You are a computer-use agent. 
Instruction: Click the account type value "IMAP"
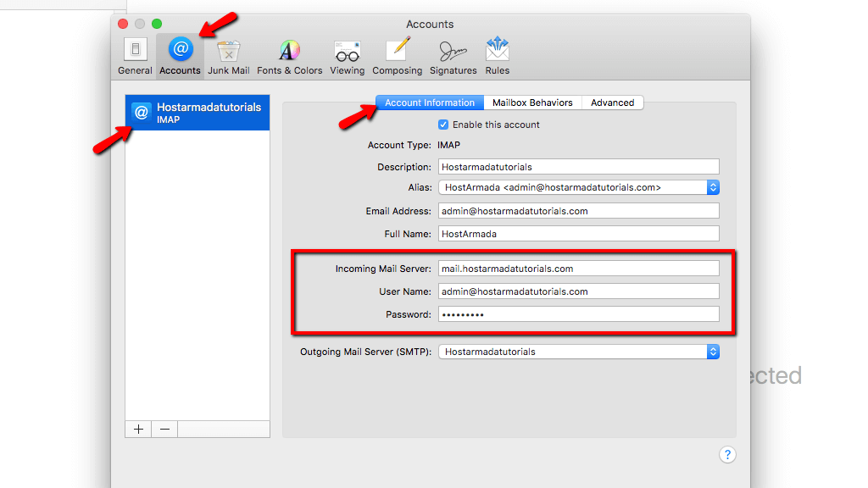[448, 145]
